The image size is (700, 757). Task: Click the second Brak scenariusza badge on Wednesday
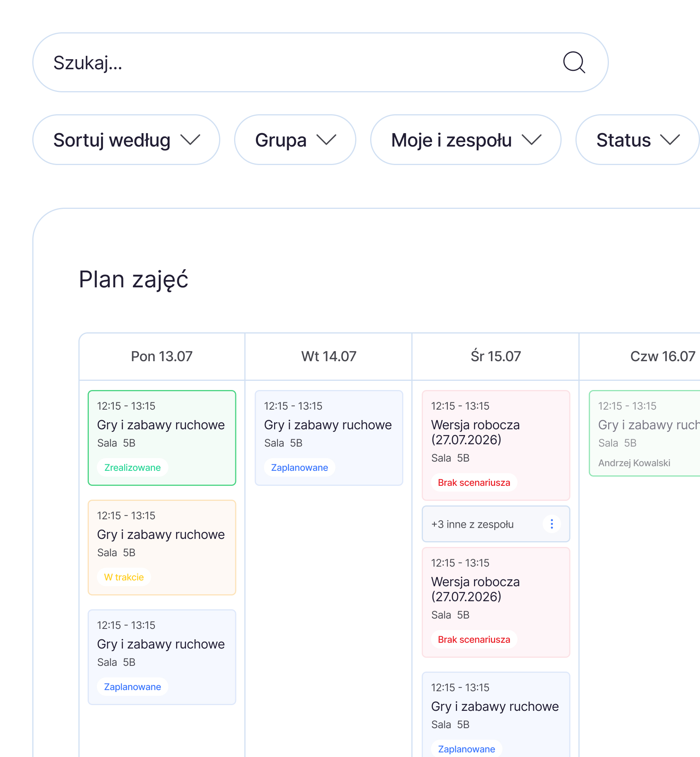pyautogui.click(x=474, y=639)
